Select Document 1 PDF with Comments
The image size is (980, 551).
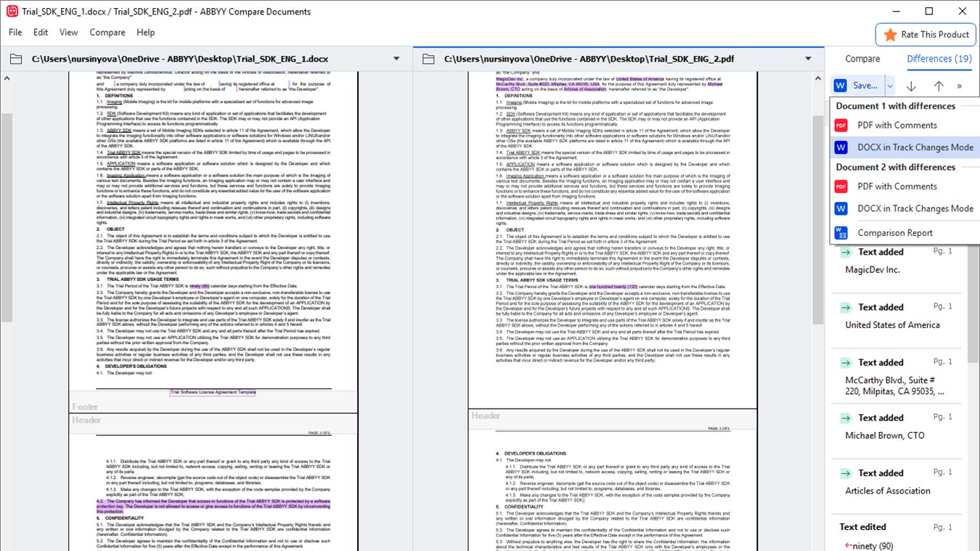[x=905, y=125]
